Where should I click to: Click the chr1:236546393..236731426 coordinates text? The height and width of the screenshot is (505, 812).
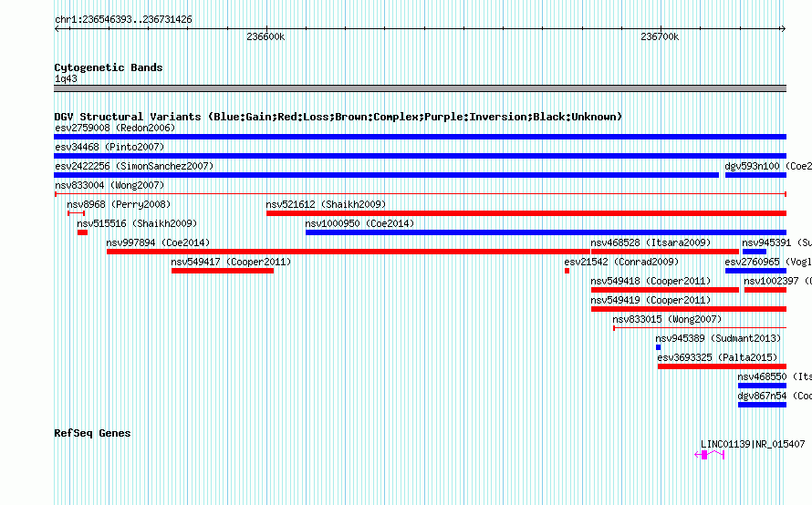tap(123, 20)
